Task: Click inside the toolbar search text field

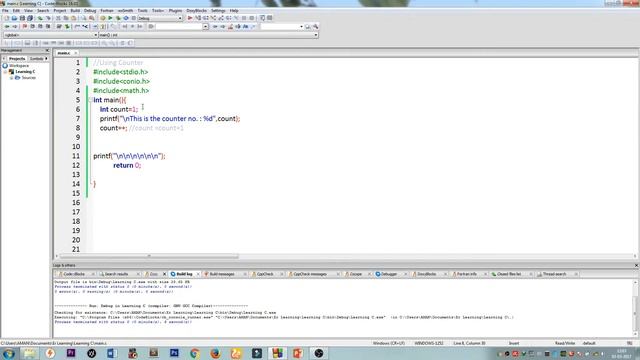Action: pyautogui.click(x=179, y=27)
